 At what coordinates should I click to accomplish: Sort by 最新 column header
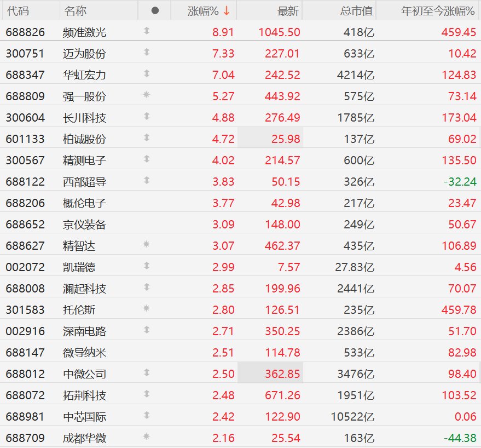click(x=288, y=11)
